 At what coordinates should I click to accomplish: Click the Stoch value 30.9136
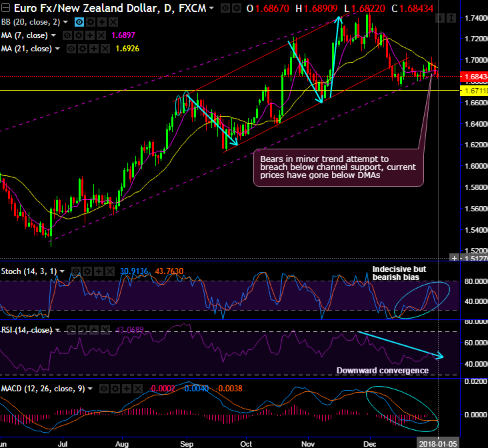coord(134,271)
